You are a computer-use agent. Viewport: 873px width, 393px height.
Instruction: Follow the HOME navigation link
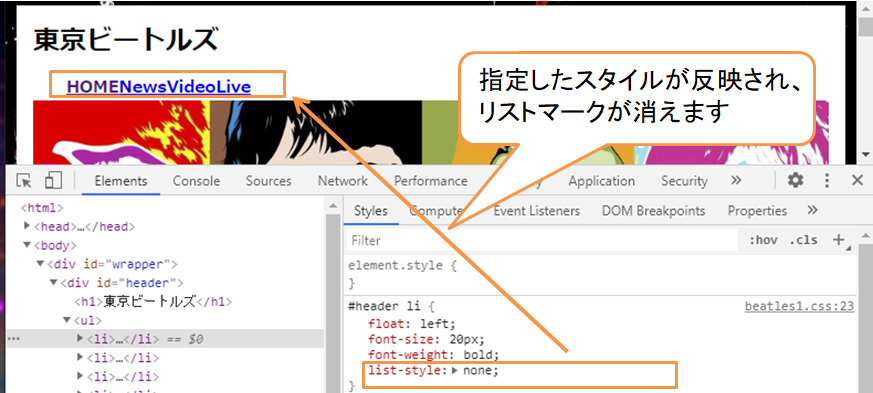93,87
